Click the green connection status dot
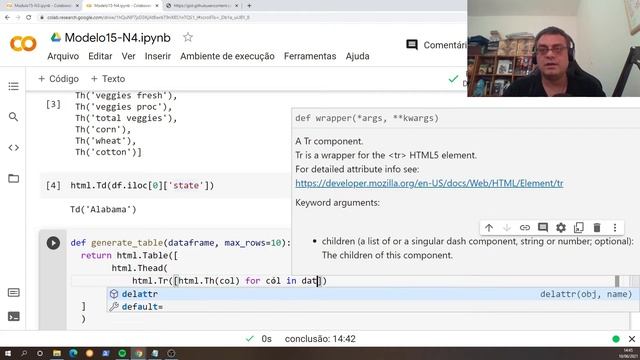This screenshot has width=640, height=360. point(616,339)
